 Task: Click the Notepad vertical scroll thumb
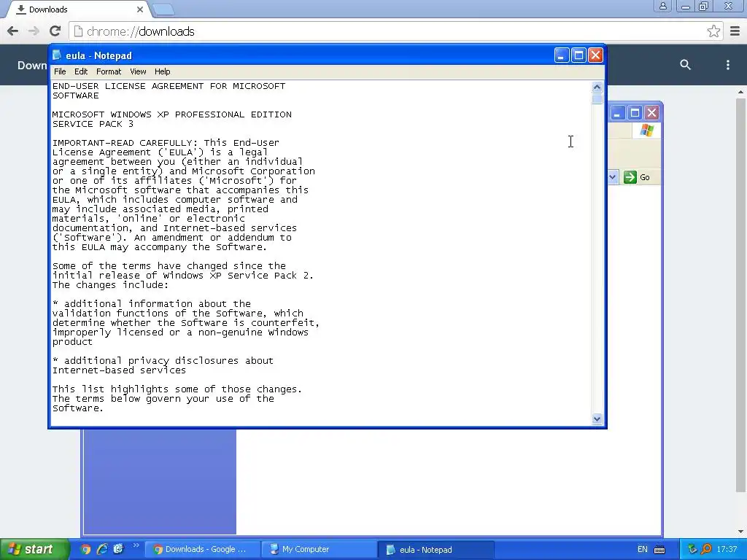597,99
